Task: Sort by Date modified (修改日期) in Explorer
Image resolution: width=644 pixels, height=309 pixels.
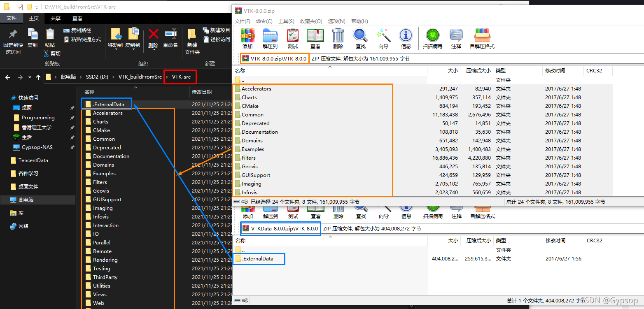Action: (x=210, y=92)
